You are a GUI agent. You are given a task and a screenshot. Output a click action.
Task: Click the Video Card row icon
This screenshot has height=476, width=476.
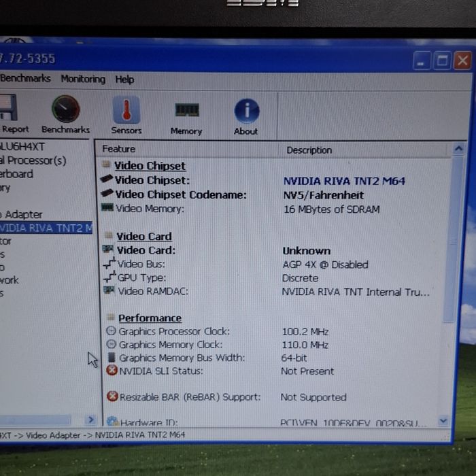(108, 249)
